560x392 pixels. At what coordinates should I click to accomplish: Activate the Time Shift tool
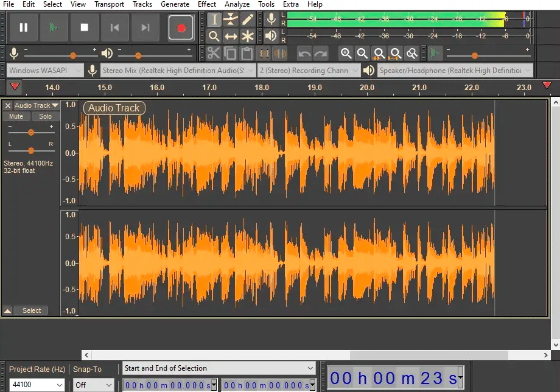231,36
